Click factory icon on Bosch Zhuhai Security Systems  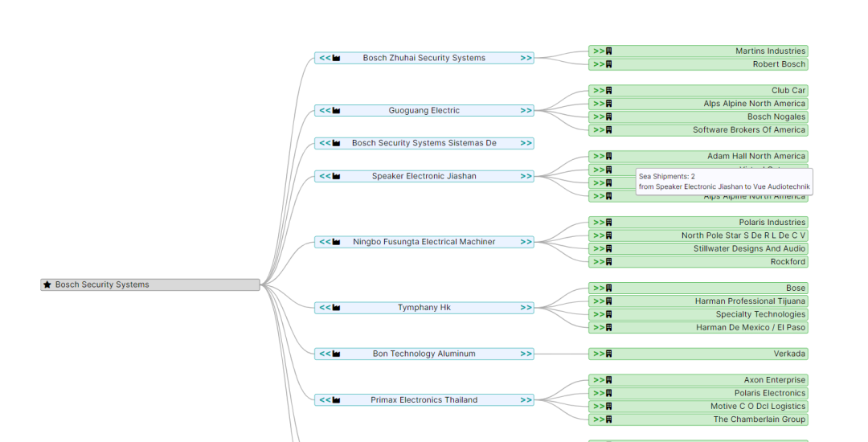(336, 58)
